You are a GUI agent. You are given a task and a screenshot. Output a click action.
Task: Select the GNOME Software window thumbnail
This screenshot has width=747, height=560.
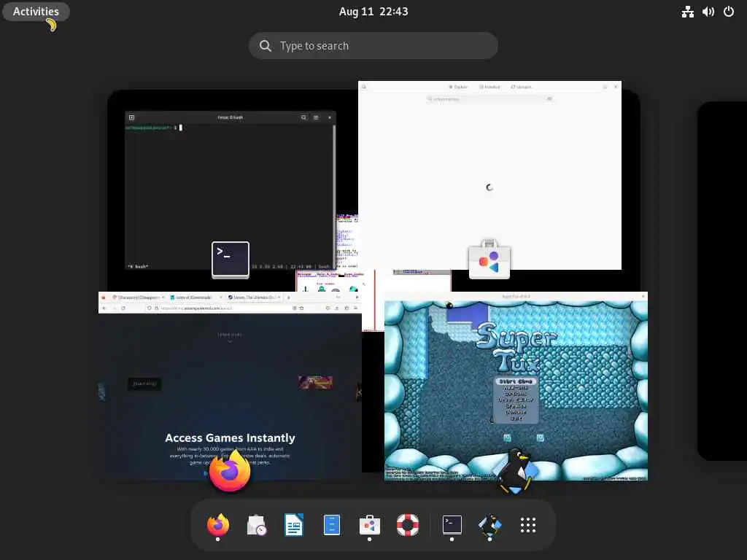(x=489, y=175)
